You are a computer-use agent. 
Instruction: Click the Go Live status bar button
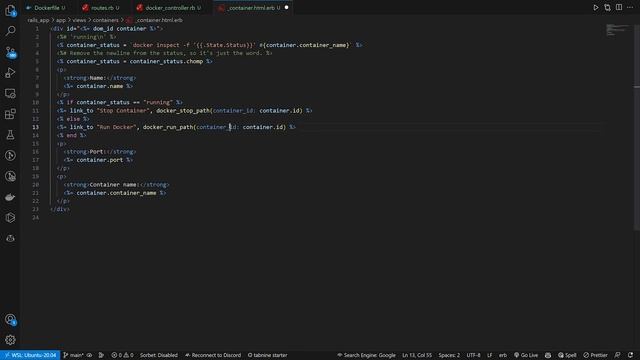pyautogui.click(x=526, y=355)
